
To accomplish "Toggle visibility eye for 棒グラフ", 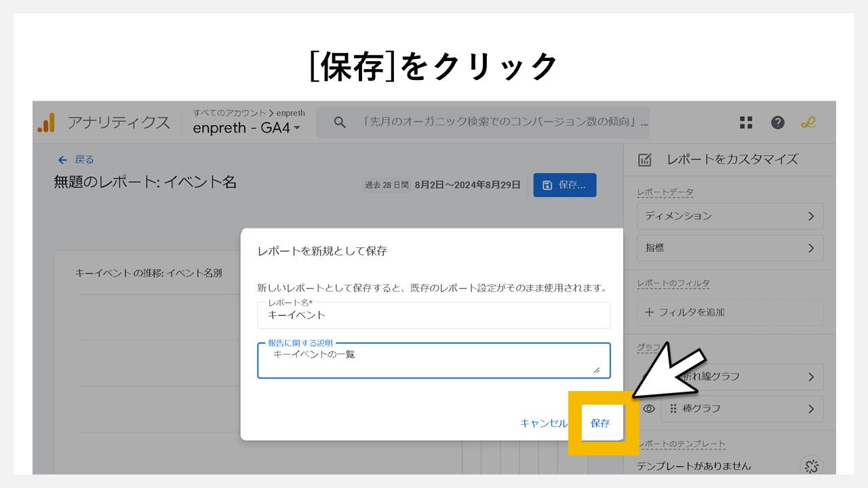I will tap(649, 409).
